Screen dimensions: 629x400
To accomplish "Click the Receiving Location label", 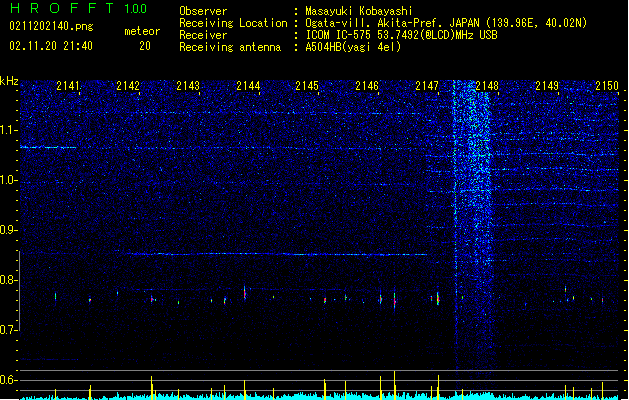I will 233,23.
